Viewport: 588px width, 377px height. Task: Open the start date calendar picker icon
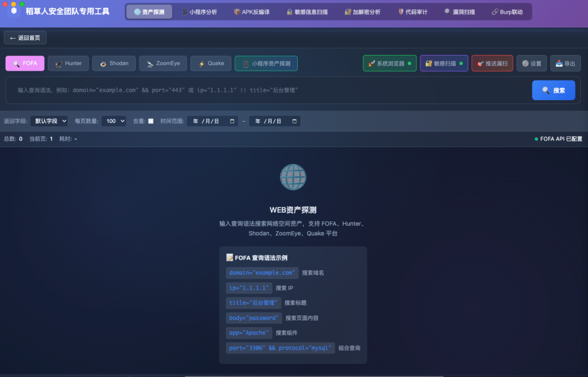pos(232,121)
